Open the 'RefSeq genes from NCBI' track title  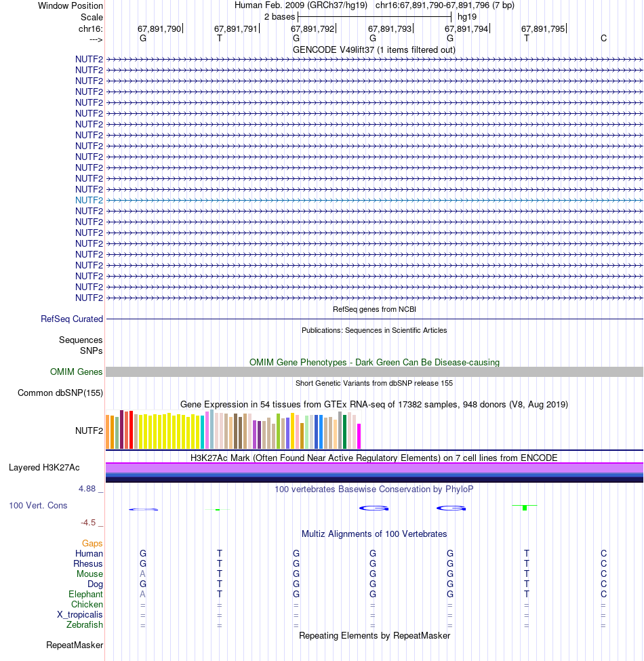coord(374,309)
